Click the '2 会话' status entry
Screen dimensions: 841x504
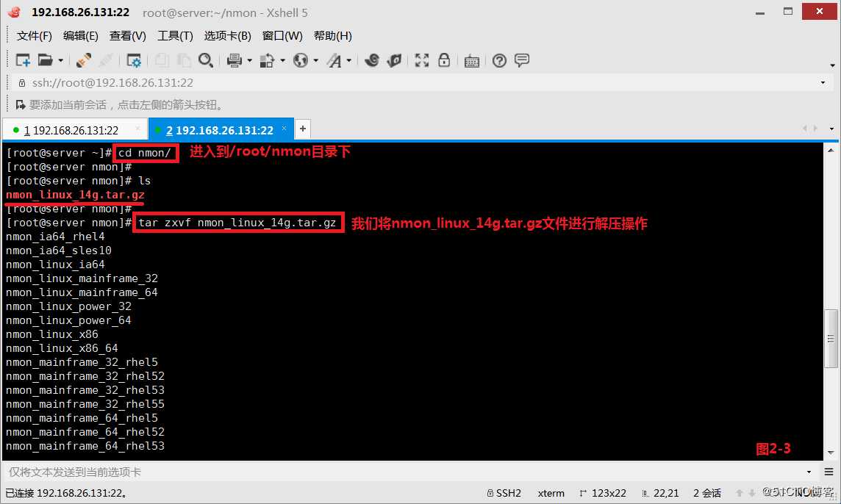(x=707, y=493)
